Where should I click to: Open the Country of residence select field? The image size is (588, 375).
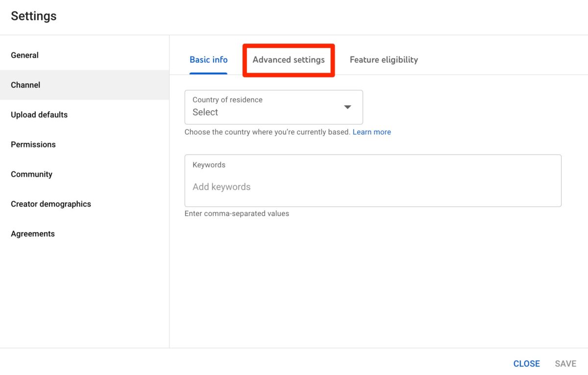pyautogui.click(x=265, y=107)
